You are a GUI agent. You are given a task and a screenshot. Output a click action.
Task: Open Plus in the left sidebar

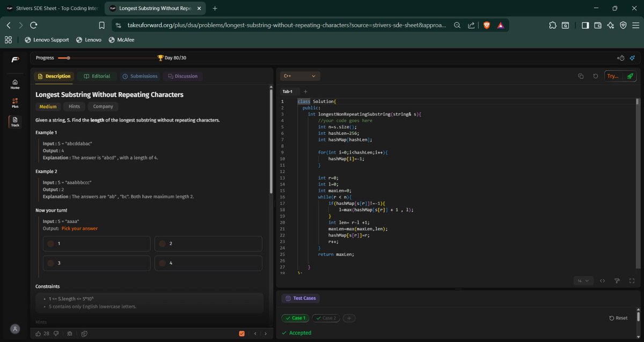tap(15, 103)
